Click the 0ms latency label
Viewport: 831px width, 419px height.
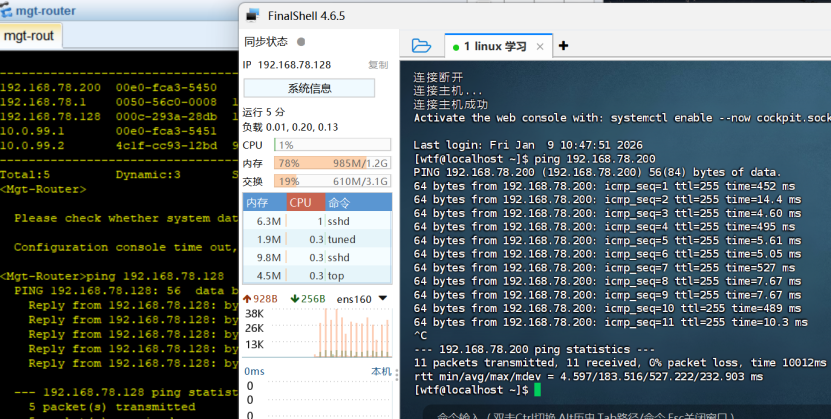coord(254,371)
